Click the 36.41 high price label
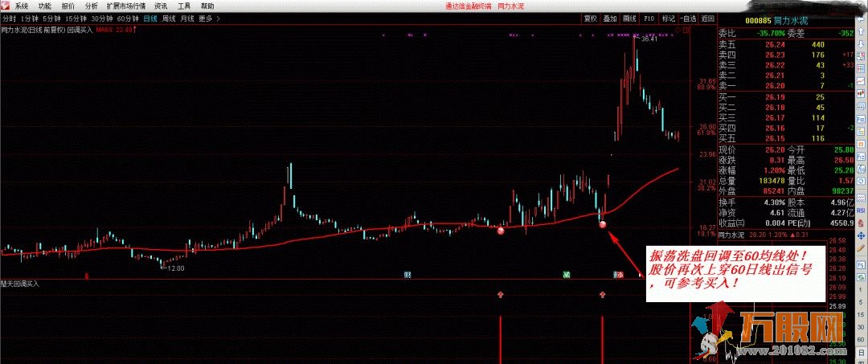This screenshot has height=364, width=868. 649,39
